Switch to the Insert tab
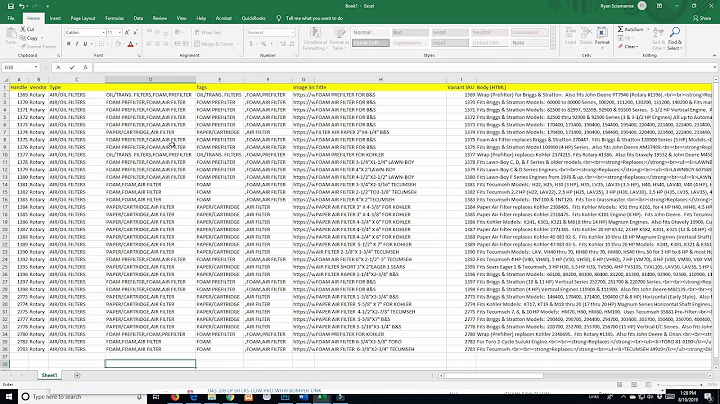Screen dimensions: 720x404 coord(56,18)
